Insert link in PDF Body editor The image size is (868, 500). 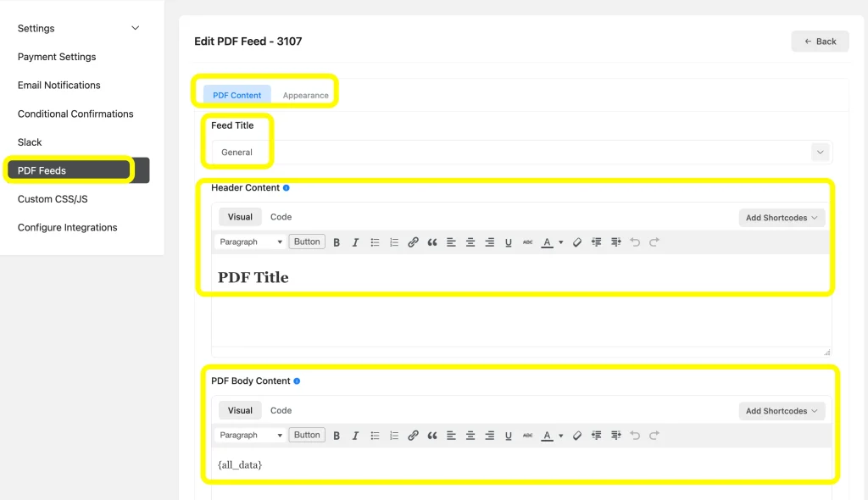pos(413,436)
